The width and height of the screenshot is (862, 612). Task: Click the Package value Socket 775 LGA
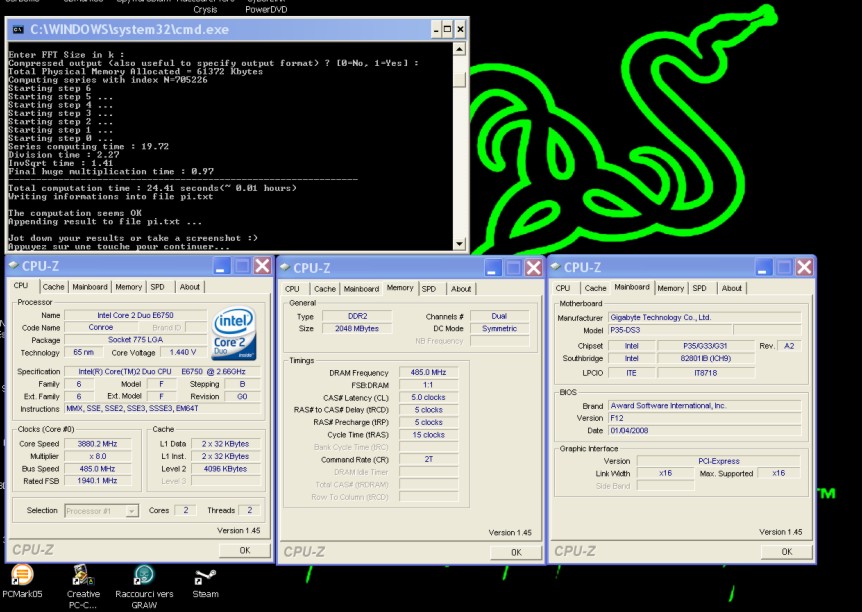tap(135, 340)
